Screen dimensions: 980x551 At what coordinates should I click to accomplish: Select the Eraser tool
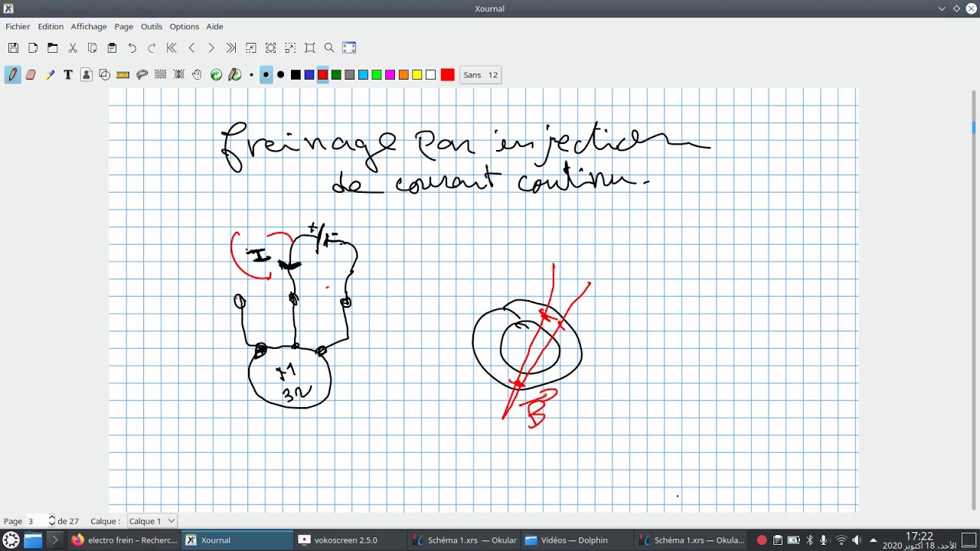pyautogui.click(x=31, y=74)
